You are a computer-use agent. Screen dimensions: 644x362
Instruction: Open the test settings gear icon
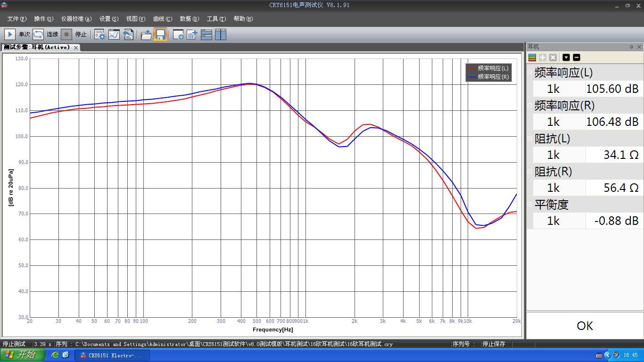pos(100,34)
